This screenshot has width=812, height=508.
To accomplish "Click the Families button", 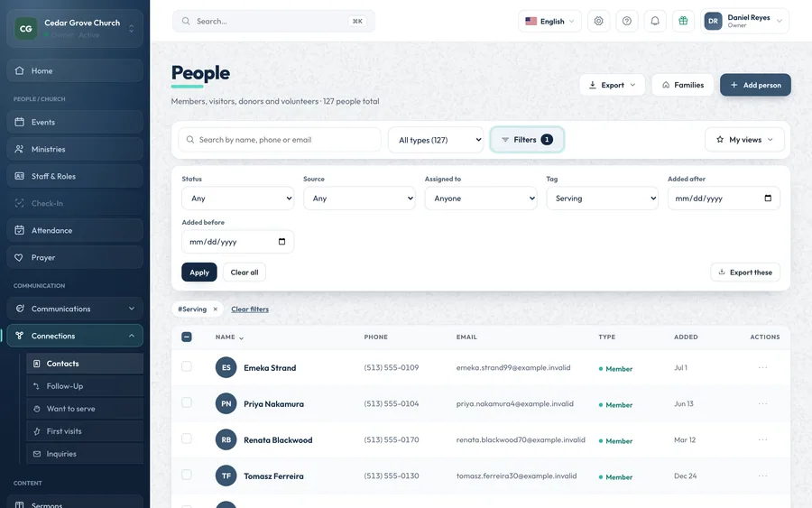I will tap(683, 85).
